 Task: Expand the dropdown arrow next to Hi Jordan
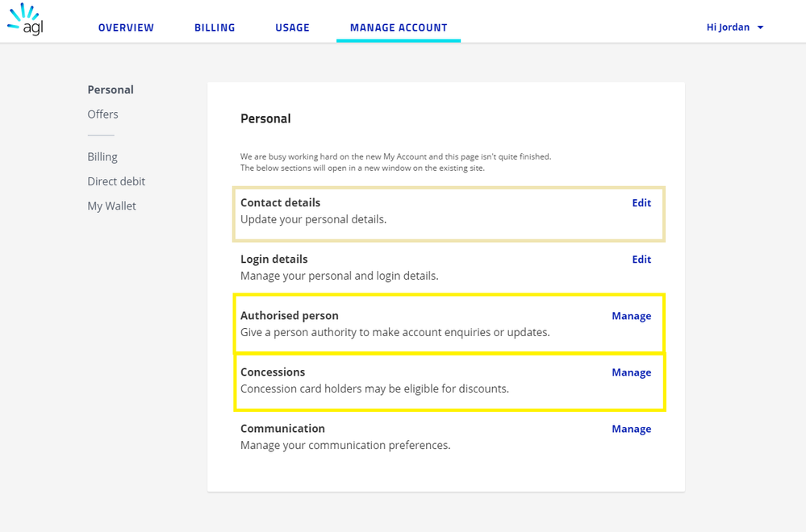(760, 27)
